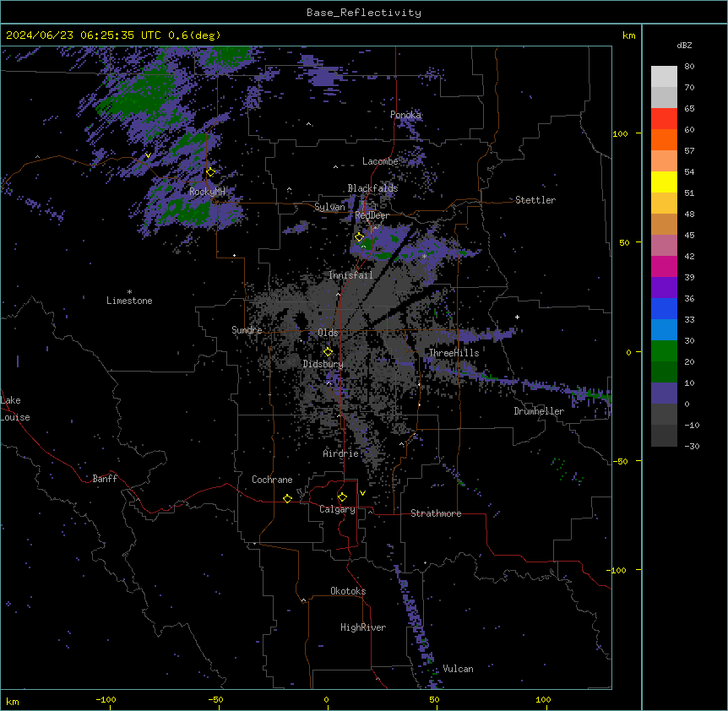Click the -30 value in the dBZ legend

point(692,447)
